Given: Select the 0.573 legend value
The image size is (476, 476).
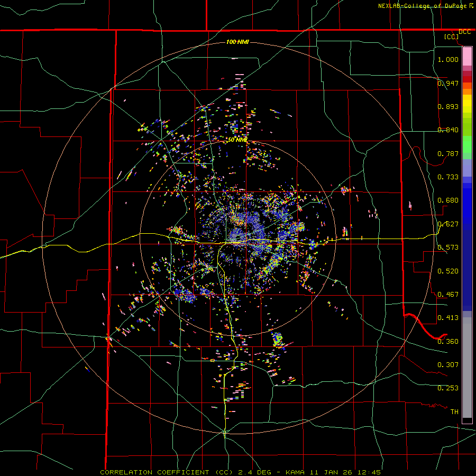Looking at the screenshot, I should (448, 248).
